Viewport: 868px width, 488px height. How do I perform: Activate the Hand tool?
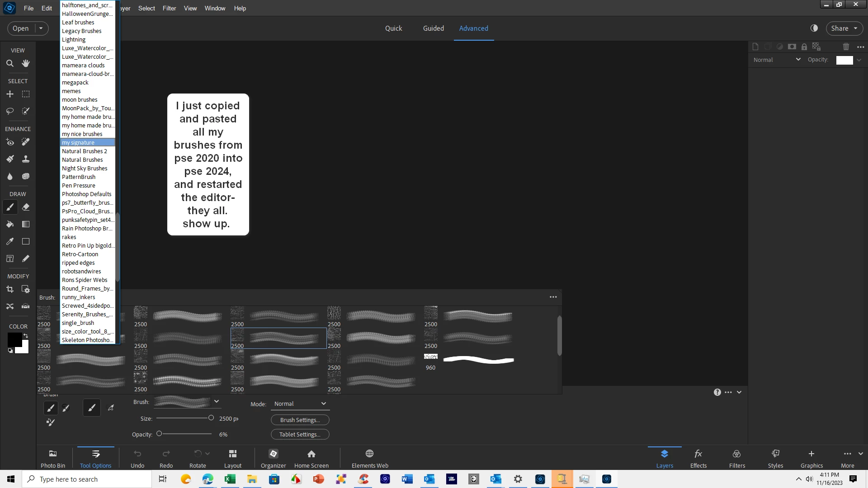(26, 63)
